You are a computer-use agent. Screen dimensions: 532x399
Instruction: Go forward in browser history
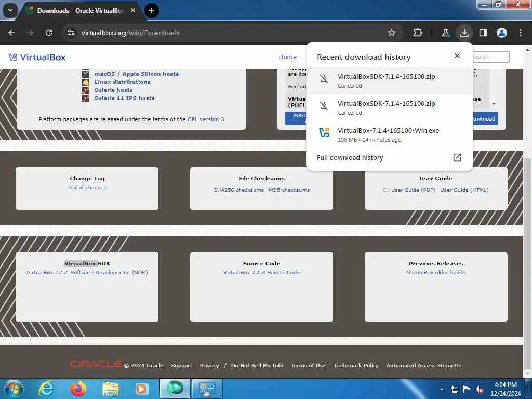click(x=30, y=33)
